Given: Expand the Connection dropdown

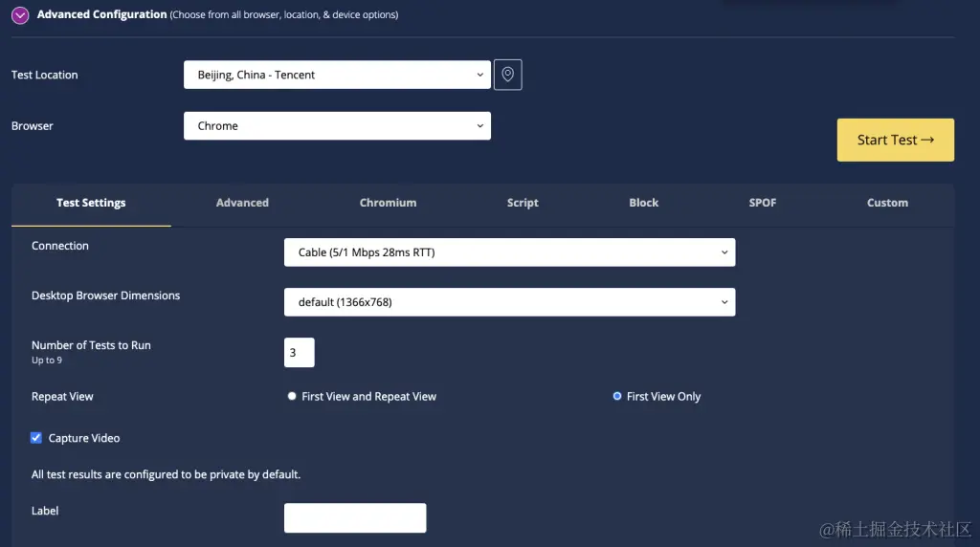Looking at the screenshot, I should click(x=509, y=252).
